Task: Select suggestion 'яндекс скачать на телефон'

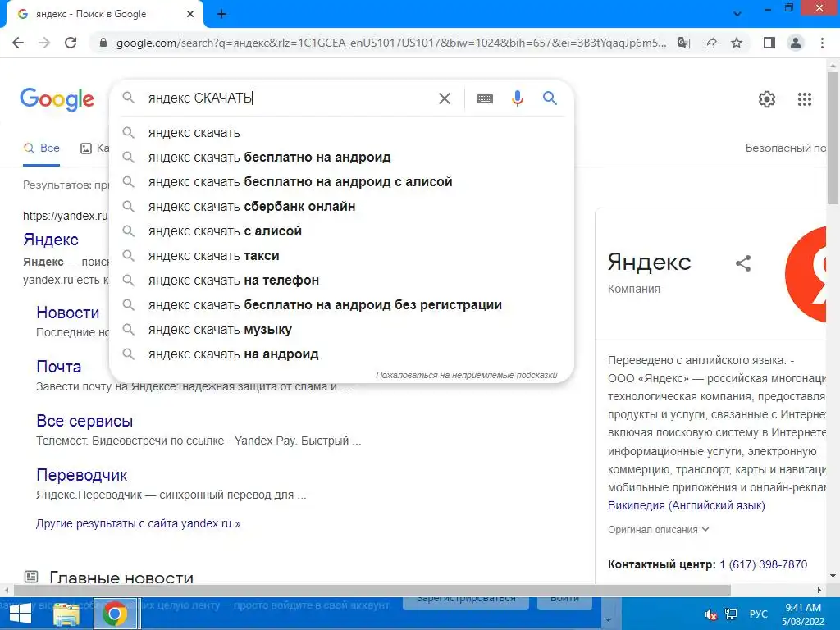Action: [341, 281]
